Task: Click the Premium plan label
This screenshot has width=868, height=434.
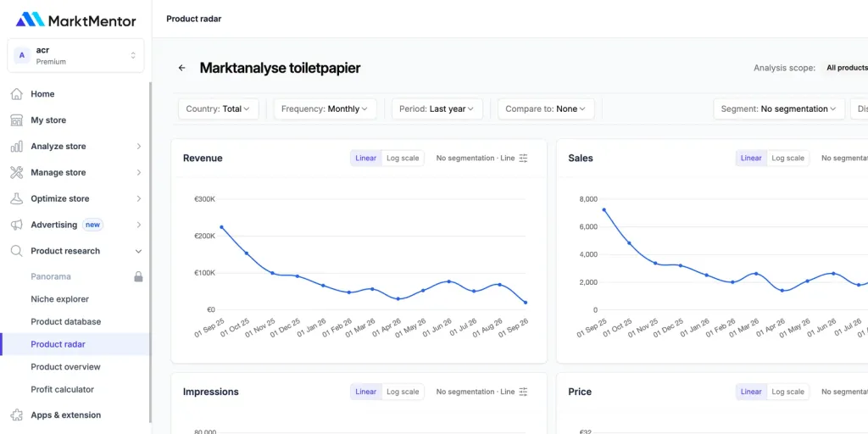Action: (x=51, y=62)
